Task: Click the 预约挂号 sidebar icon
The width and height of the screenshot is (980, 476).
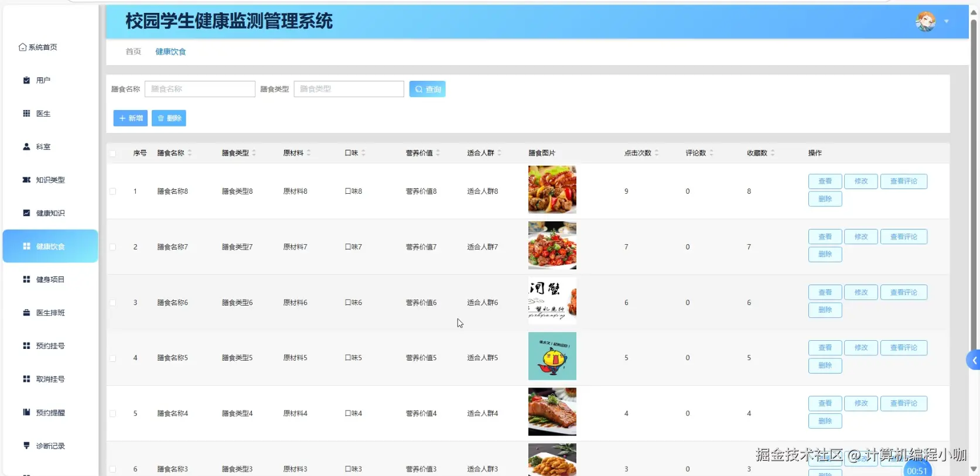Action: click(26, 346)
